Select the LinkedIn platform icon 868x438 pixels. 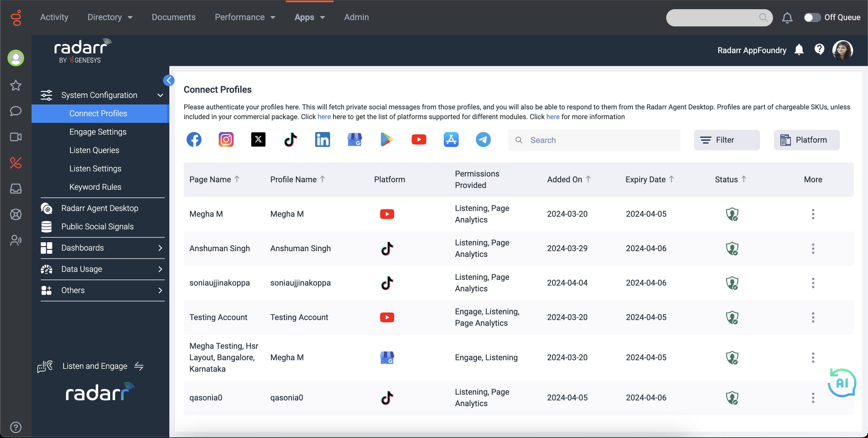coord(322,139)
